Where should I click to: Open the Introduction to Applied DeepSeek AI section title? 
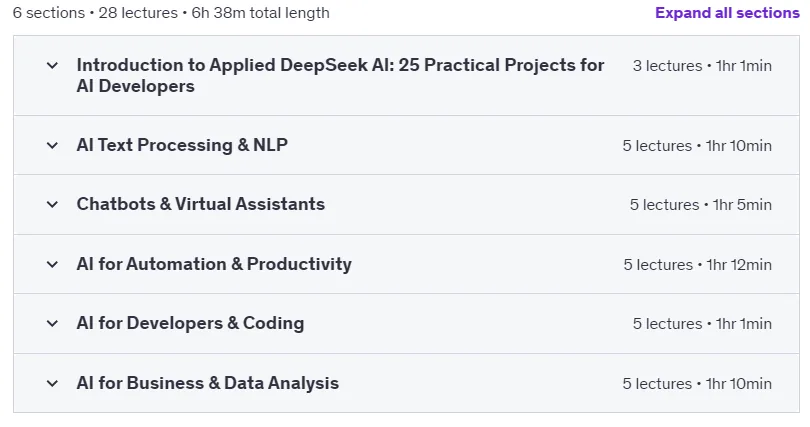(340, 75)
